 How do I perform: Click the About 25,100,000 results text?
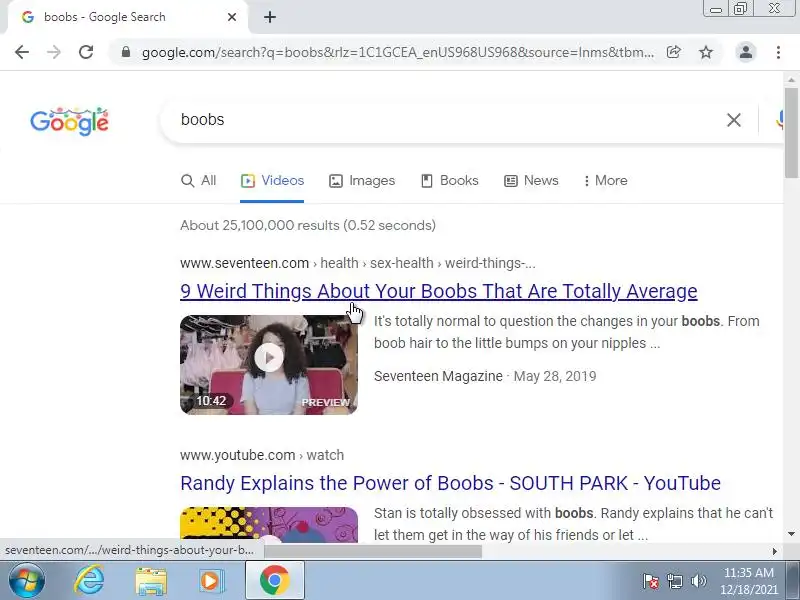(x=308, y=226)
